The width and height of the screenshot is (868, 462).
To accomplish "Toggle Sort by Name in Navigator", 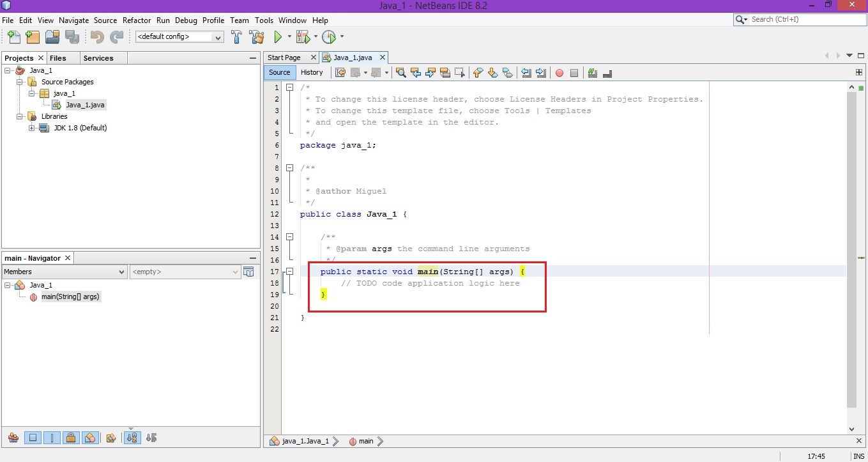I will pyautogui.click(x=132, y=438).
